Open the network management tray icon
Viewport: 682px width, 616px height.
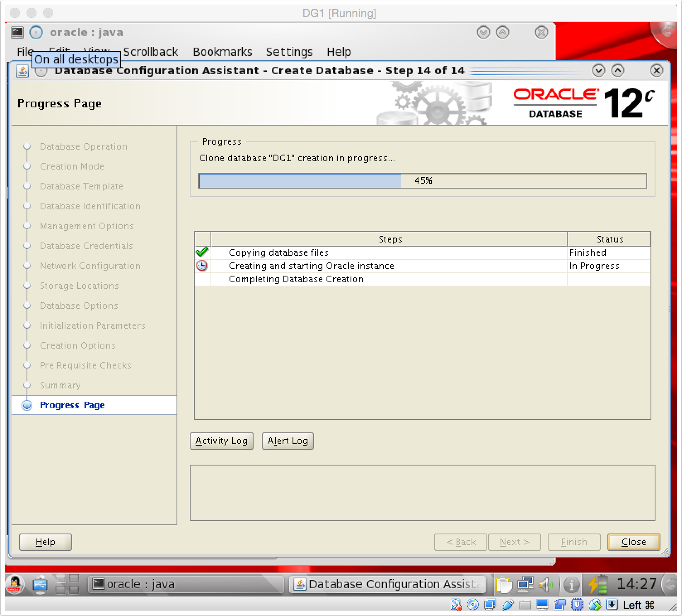coord(525,585)
